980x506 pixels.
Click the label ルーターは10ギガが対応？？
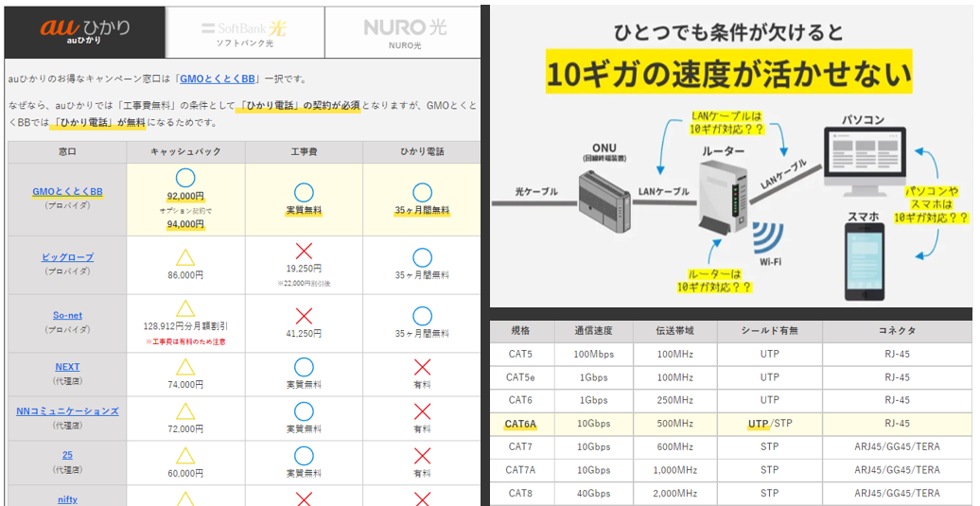click(x=714, y=281)
